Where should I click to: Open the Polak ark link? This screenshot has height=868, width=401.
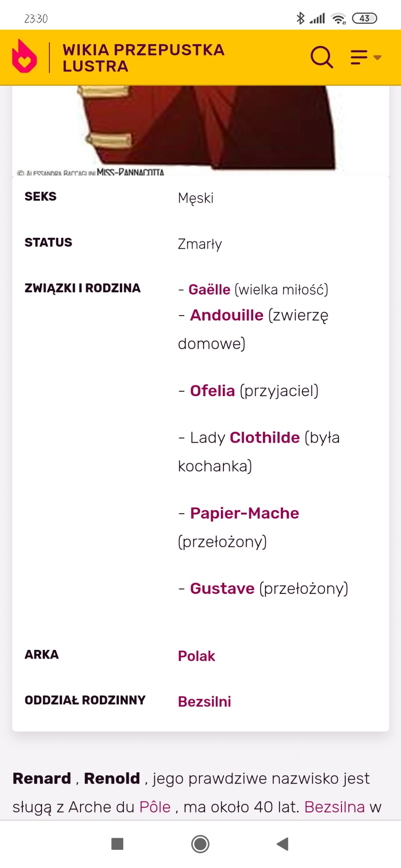pos(196,656)
